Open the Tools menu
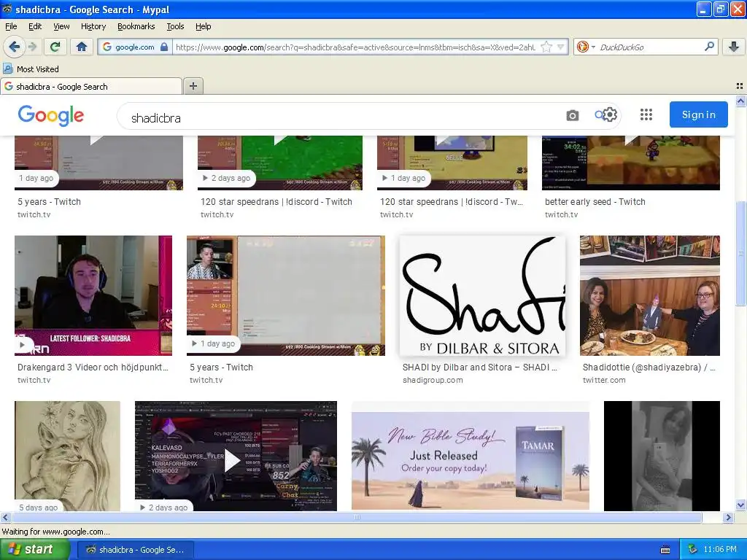Screen dimensions: 747x560 (x=175, y=26)
